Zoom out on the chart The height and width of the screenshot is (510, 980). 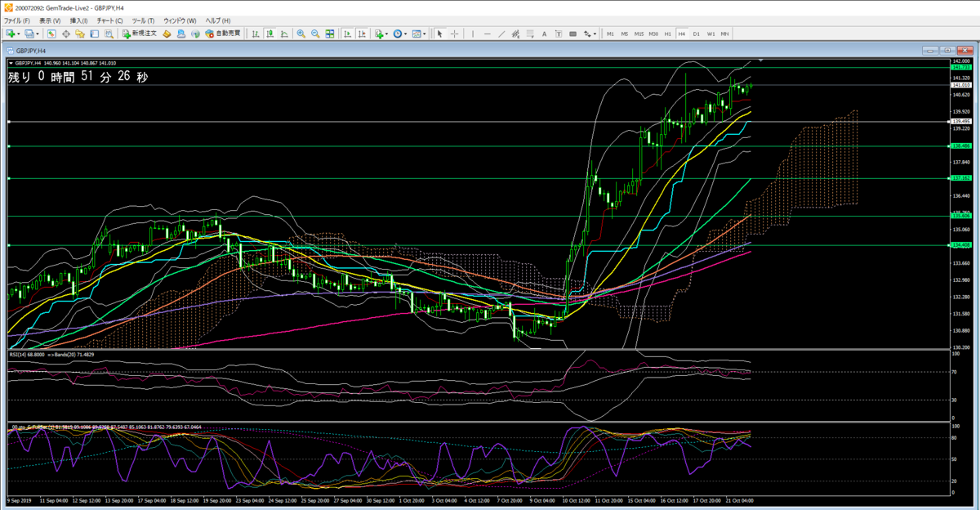tap(315, 34)
